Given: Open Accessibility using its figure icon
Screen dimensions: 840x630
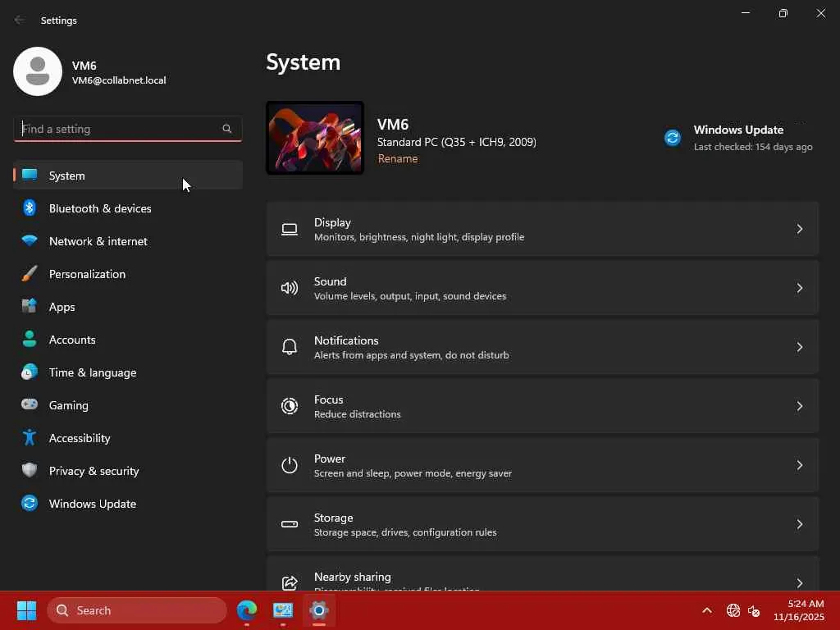Looking at the screenshot, I should pyautogui.click(x=30, y=438).
